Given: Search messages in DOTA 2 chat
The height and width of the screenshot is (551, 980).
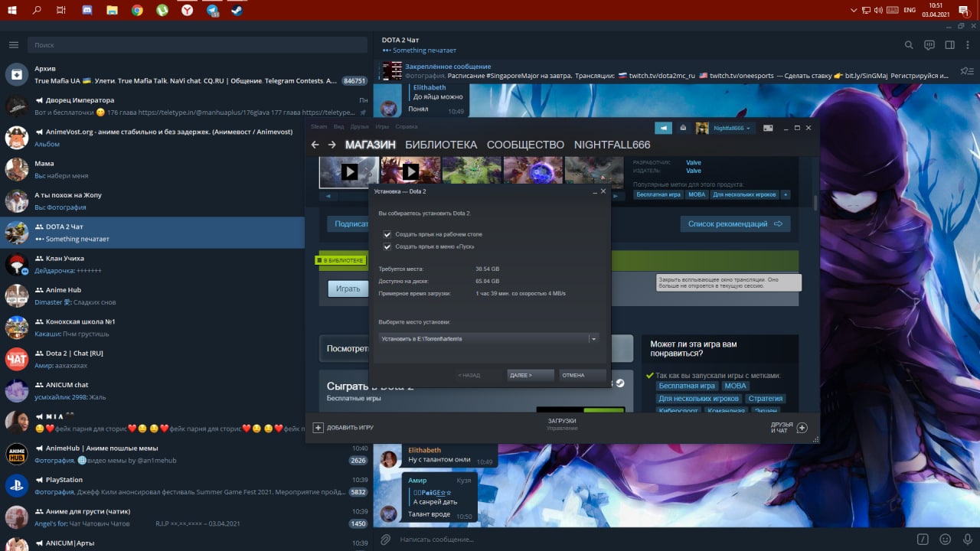Looking at the screenshot, I should (909, 45).
